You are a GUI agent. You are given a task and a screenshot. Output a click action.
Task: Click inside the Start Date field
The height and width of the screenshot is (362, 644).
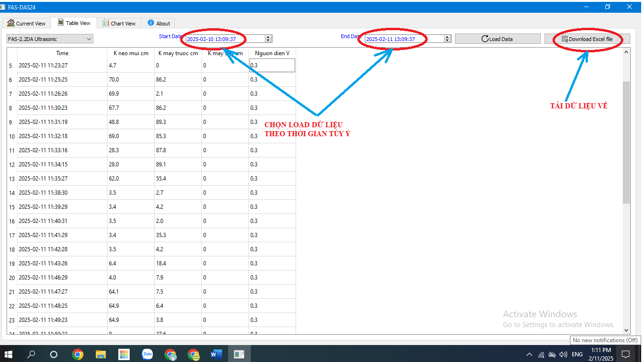click(224, 39)
